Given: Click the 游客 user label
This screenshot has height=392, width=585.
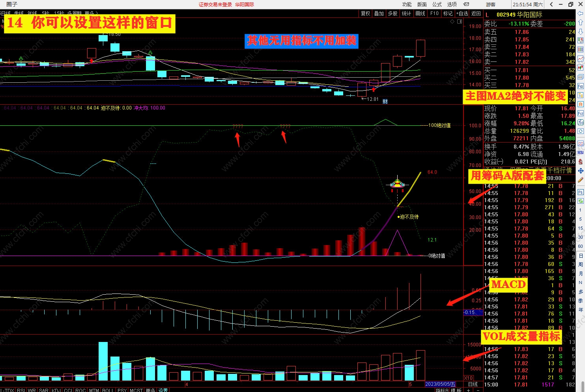Looking at the screenshot, I should (x=491, y=4).
